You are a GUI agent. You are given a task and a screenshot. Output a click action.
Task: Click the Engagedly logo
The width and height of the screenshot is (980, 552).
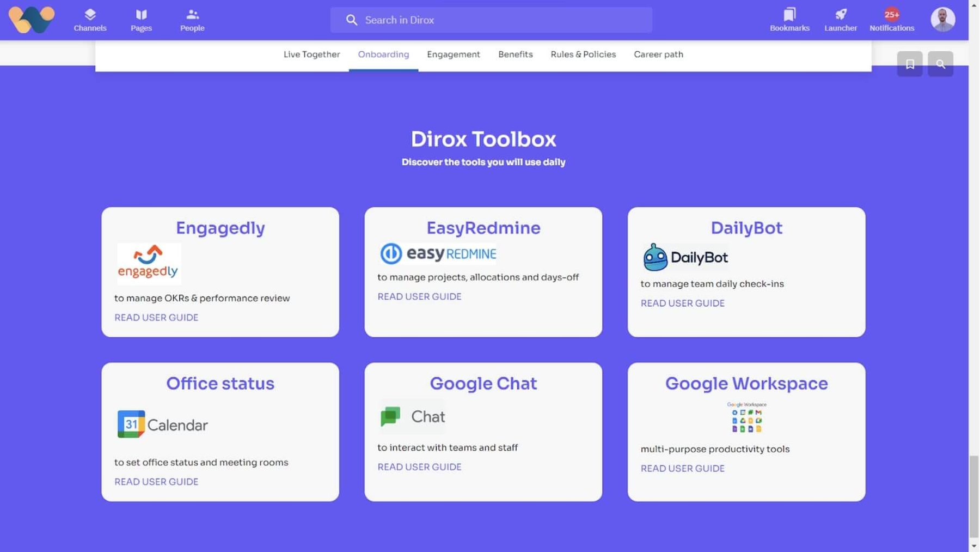[x=148, y=264]
